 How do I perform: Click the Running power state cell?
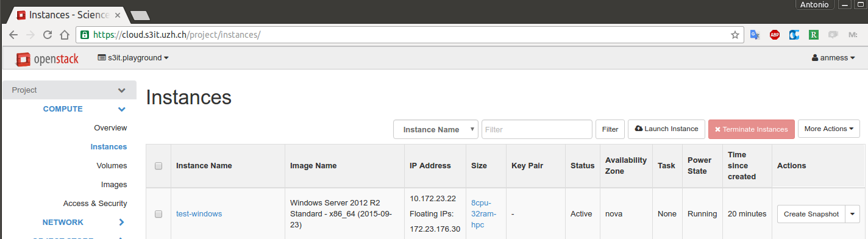[x=702, y=214]
